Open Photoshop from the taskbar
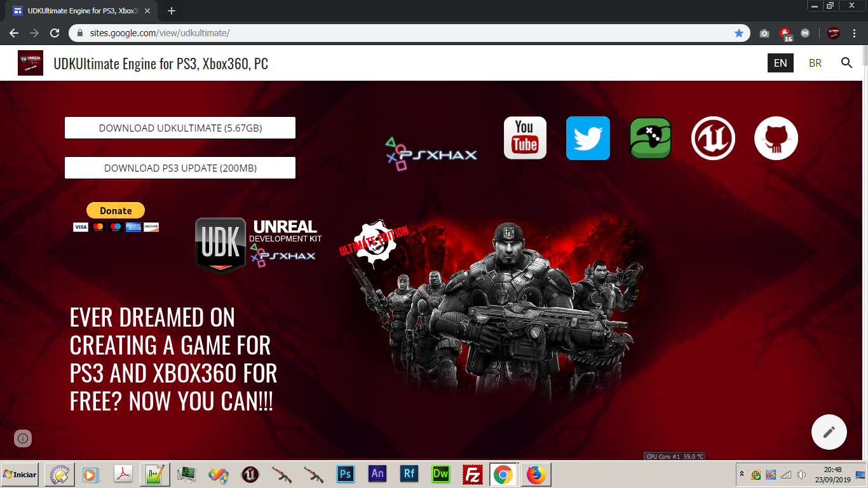The height and width of the screenshot is (488, 868). tap(346, 474)
